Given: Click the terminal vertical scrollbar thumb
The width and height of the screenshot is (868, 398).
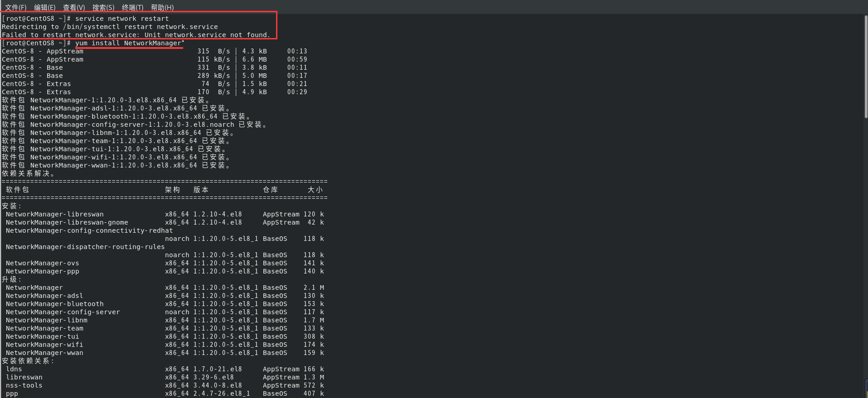Looking at the screenshot, I should pos(866,67).
